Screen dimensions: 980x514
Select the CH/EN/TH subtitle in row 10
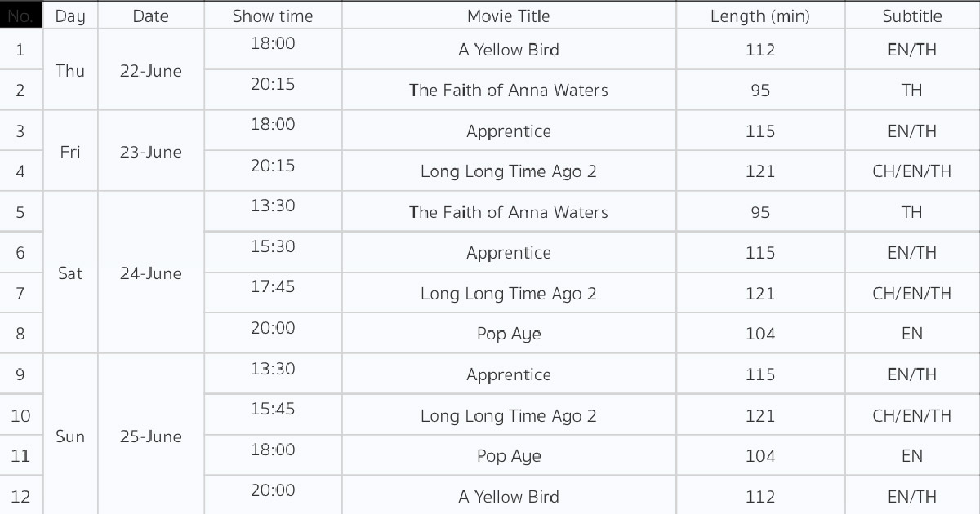pos(912,415)
